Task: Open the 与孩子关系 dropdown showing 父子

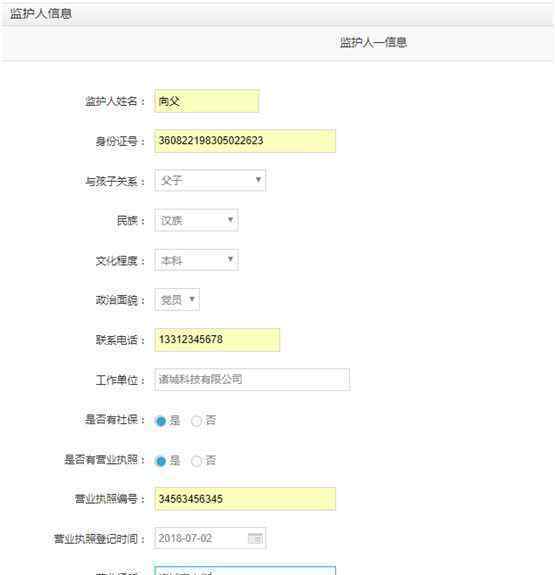Action: 210,180
